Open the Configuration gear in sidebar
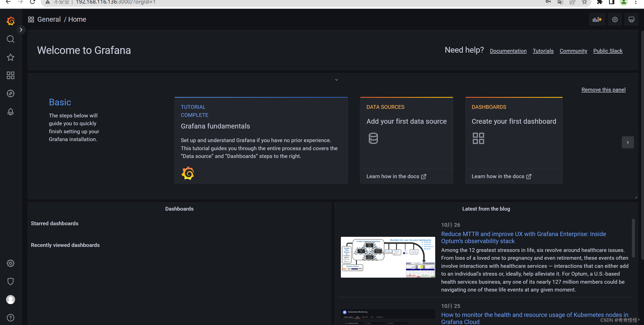This screenshot has height=325, width=644. pyautogui.click(x=10, y=263)
